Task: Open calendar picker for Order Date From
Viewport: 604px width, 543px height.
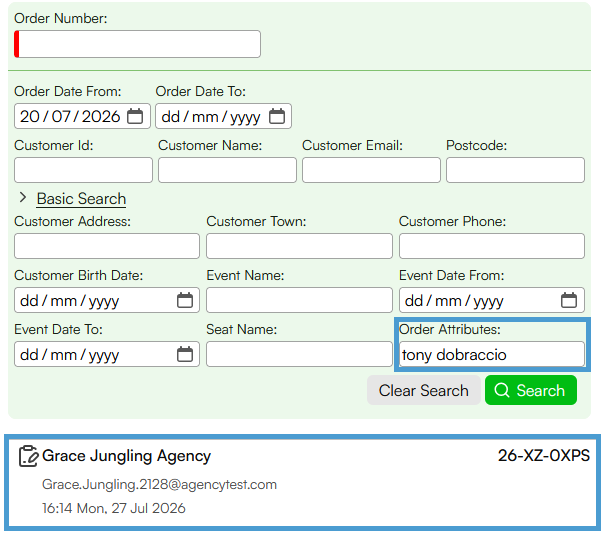Action: pos(135,116)
